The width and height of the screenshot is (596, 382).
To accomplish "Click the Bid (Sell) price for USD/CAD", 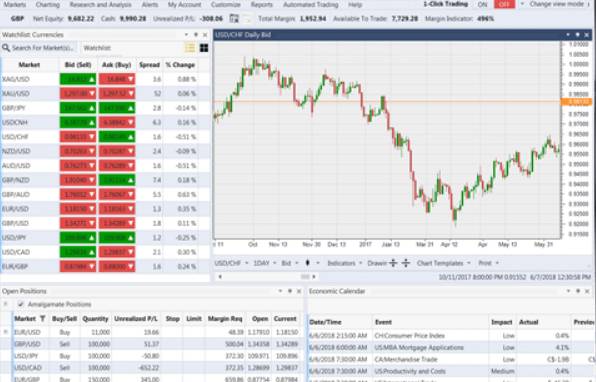I will [x=78, y=252].
